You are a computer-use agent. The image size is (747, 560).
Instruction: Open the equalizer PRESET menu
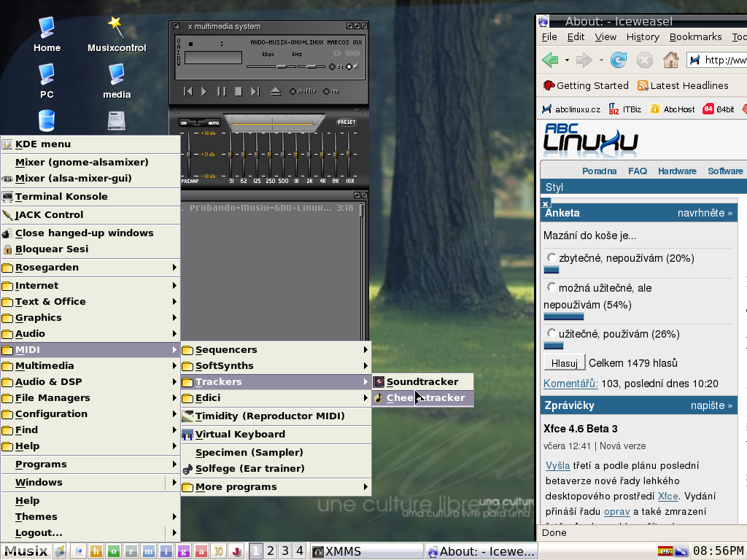pos(347,122)
